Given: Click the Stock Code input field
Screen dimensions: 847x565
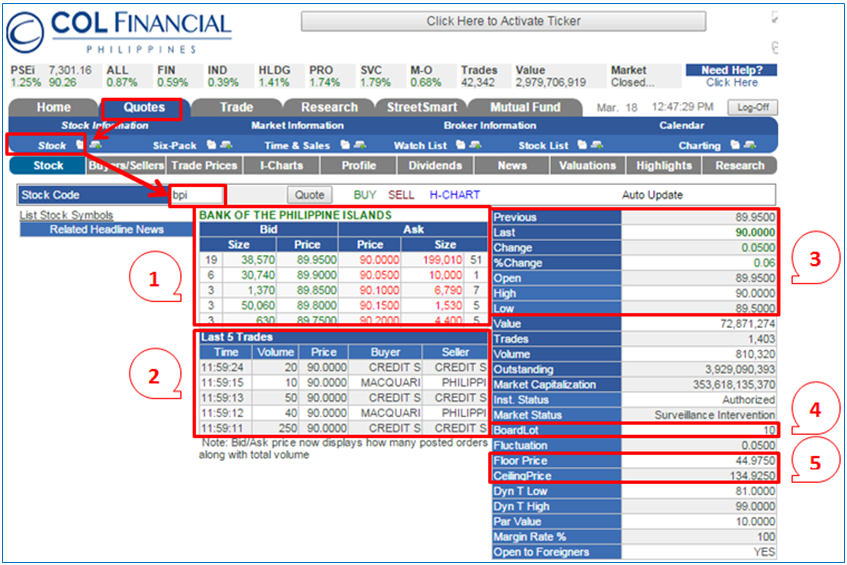Looking at the screenshot, I should pos(197,195).
